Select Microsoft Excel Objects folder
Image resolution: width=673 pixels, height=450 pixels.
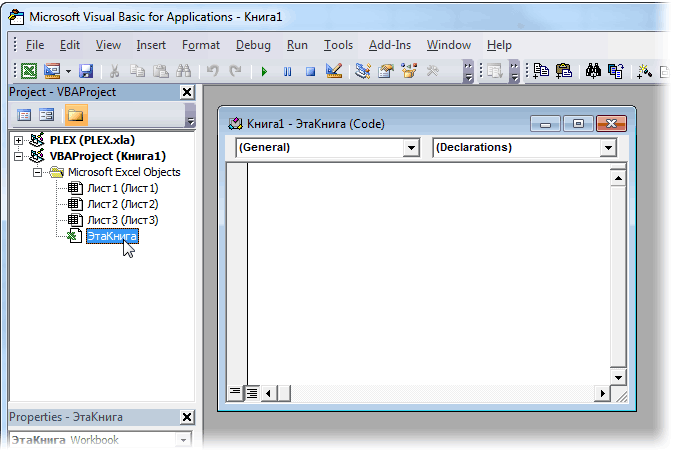(124, 172)
